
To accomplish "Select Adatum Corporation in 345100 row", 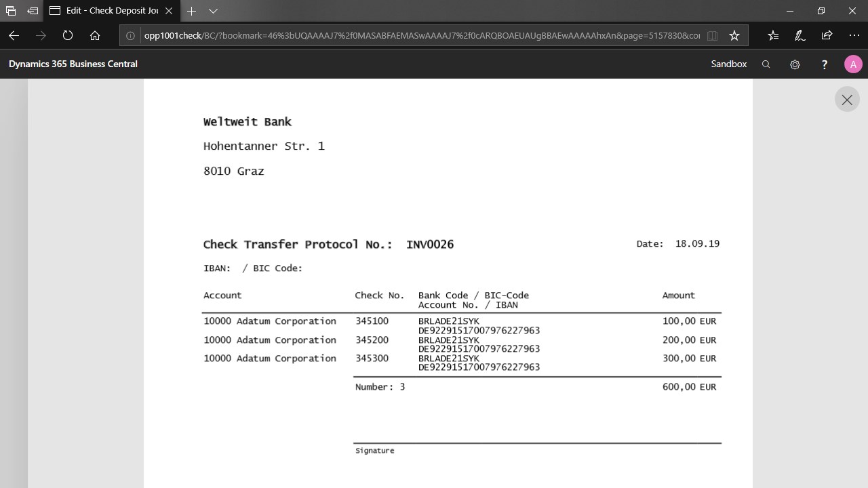I will click(286, 321).
